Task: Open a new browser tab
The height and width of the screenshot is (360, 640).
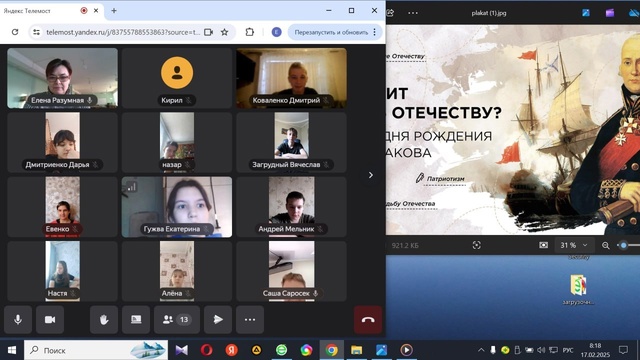Action: click(114, 11)
